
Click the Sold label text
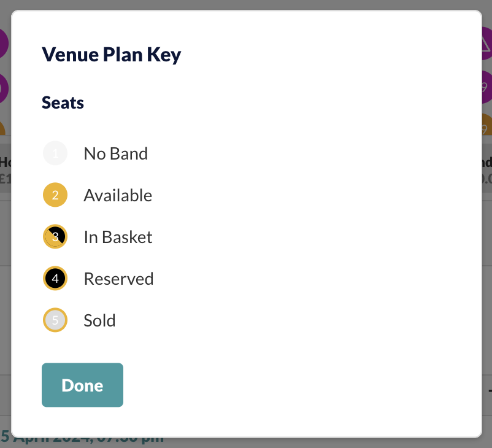(x=100, y=320)
